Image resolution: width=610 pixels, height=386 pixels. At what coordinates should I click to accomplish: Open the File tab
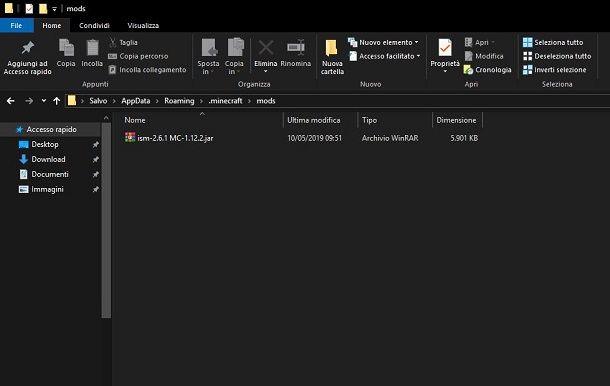click(16, 25)
